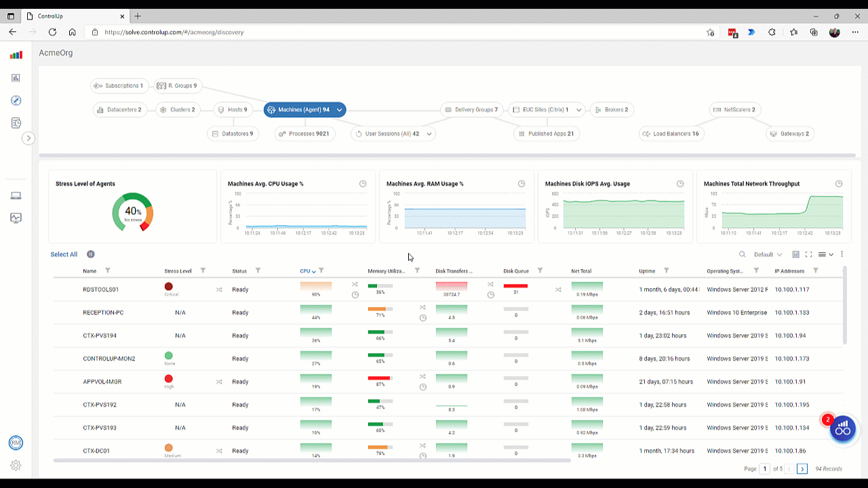Select the NetScalers 2 node

[x=735, y=109]
